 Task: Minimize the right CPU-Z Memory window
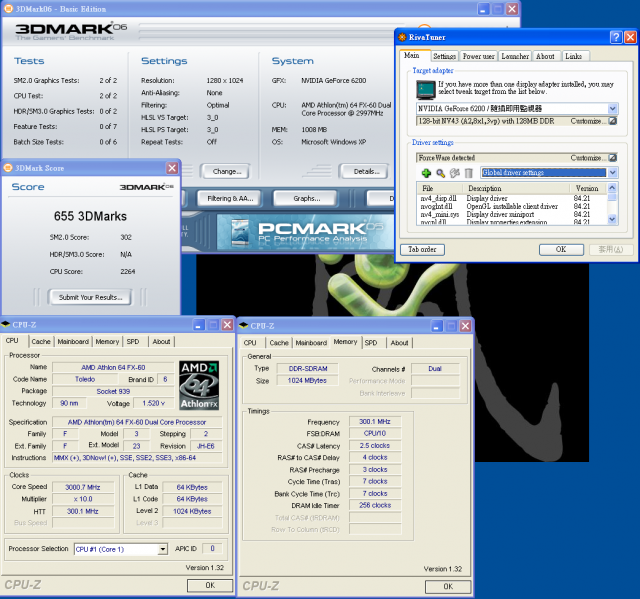point(436,326)
